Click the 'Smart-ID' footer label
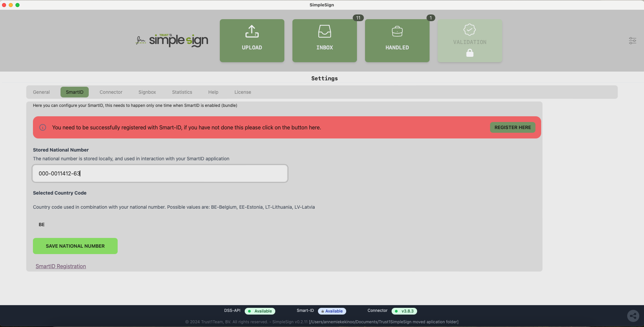The image size is (644, 327). click(305, 311)
